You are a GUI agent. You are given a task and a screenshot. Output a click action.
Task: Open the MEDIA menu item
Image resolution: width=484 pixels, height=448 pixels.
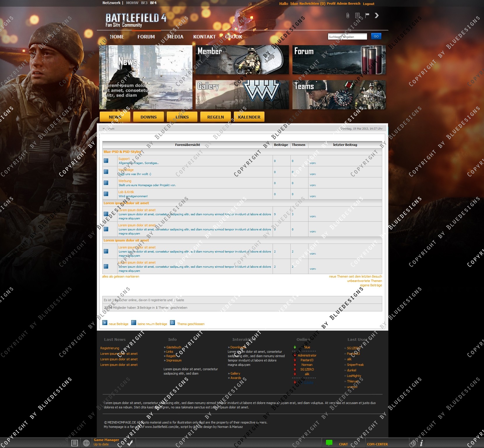coord(175,37)
